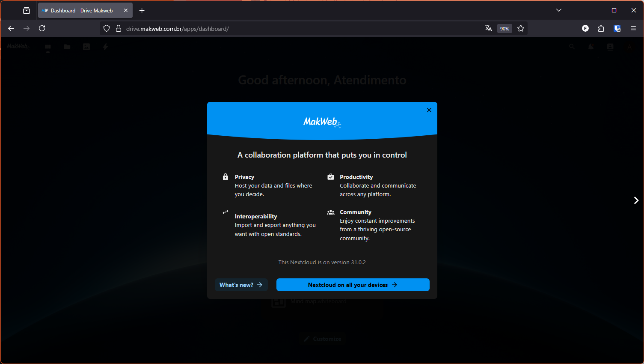The image size is (644, 364).
Task: Select the Dashboard - Drive Makweb tab
Action: pyautogui.click(x=81, y=11)
